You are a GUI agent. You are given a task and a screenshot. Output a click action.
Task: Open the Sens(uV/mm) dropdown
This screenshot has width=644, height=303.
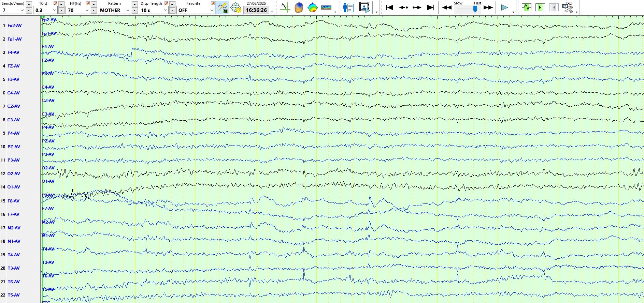13,10
